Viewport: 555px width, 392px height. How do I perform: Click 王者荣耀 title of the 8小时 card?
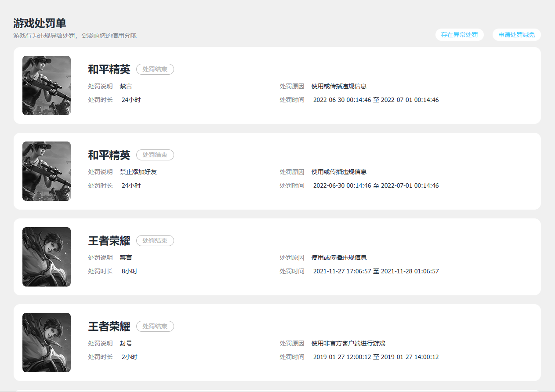click(x=109, y=241)
